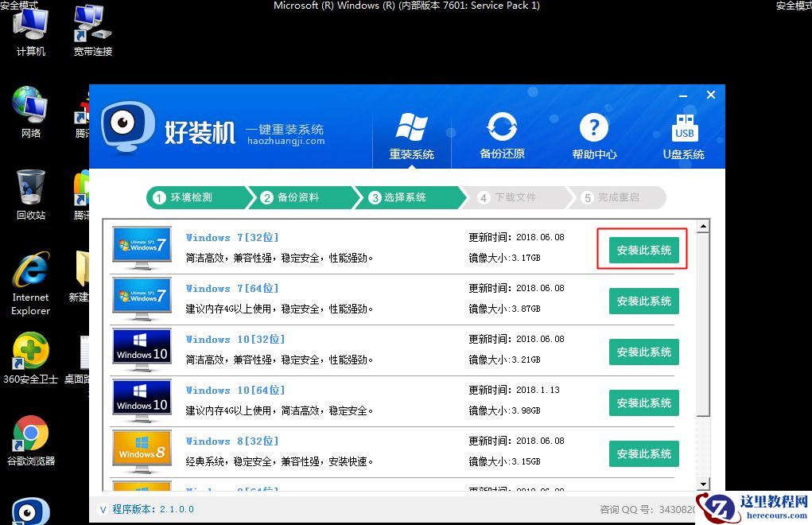Click the 备份还原 refresh icon
Image resolution: width=812 pixels, height=525 pixels.
click(503, 127)
